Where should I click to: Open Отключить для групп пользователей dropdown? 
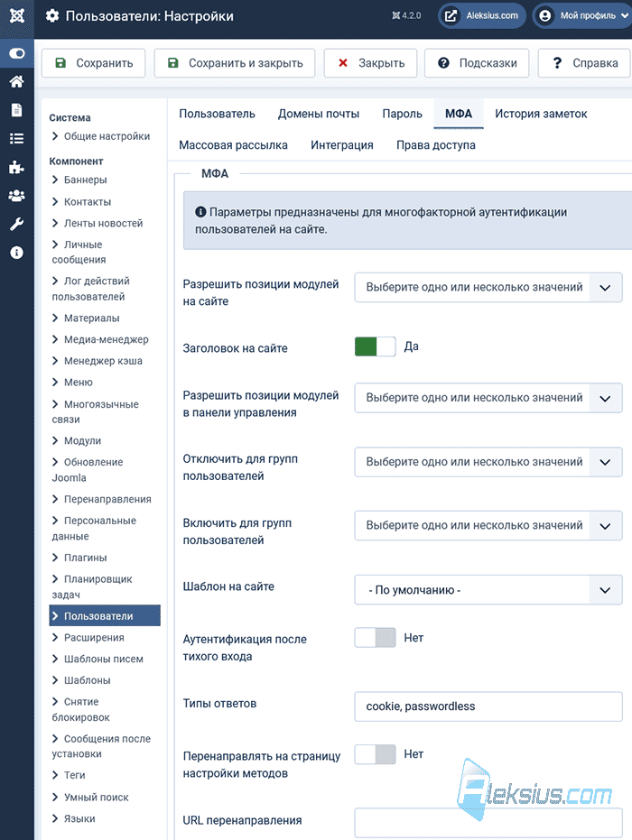coord(488,462)
